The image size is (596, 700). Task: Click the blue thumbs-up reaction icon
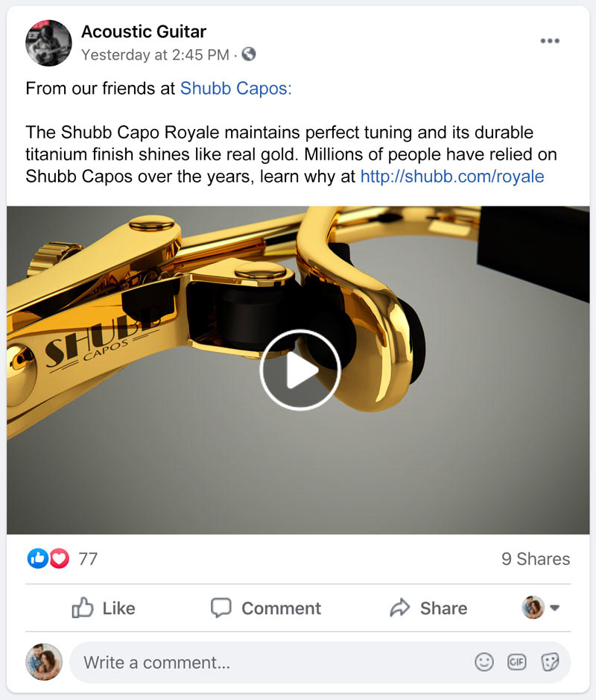click(38, 558)
